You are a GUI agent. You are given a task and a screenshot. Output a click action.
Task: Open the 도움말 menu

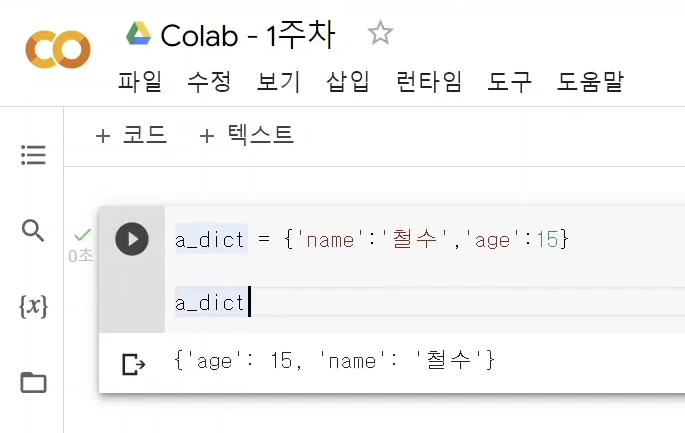click(x=590, y=82)
